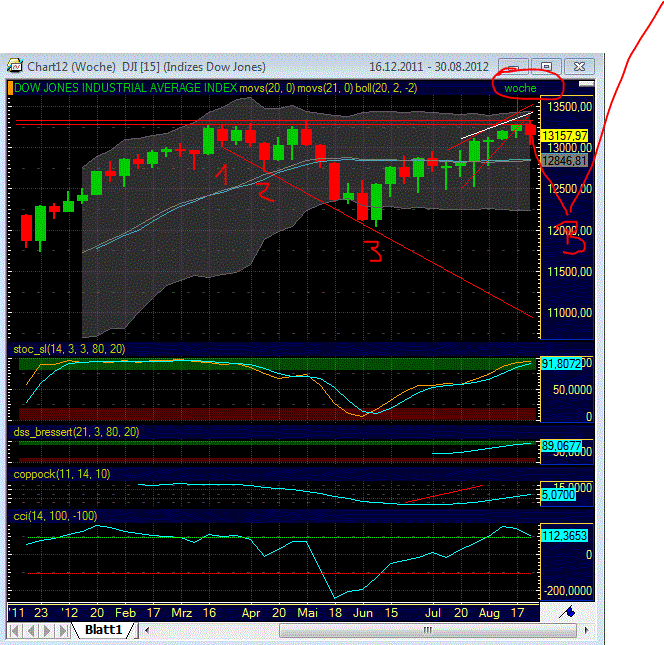Click the stochastic value 91,8072
Viewport: 664px width, 645px height.
pyautogui.click(x=561, y=364)
